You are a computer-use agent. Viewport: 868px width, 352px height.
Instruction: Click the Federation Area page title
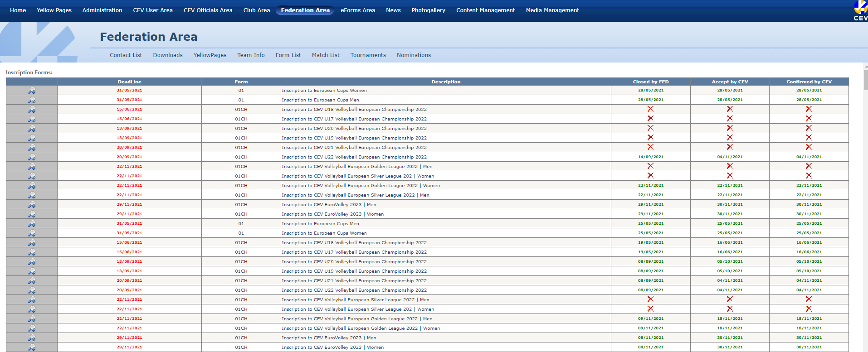pos(149,37)
